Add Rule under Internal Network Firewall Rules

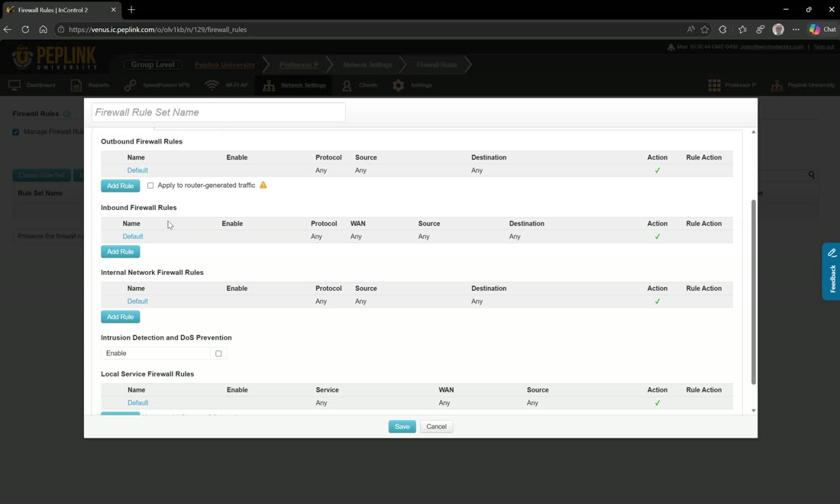[121, 317]
